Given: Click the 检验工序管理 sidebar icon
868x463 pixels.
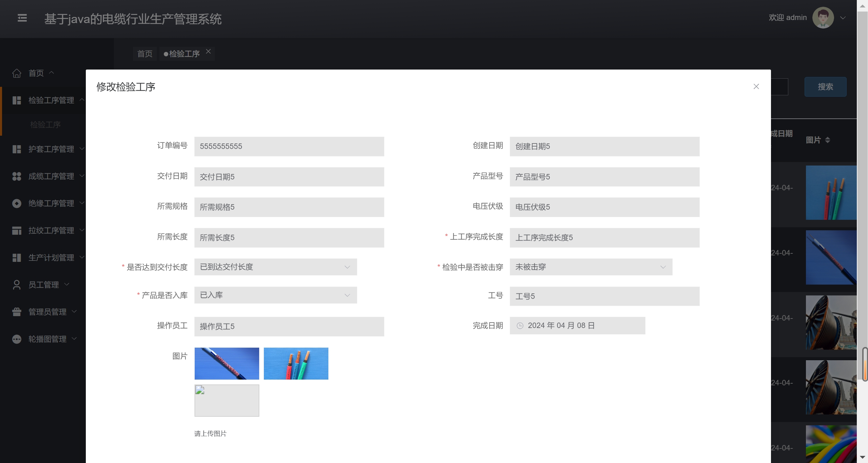Looking at the screenshot, I should [x=17, y=100].
